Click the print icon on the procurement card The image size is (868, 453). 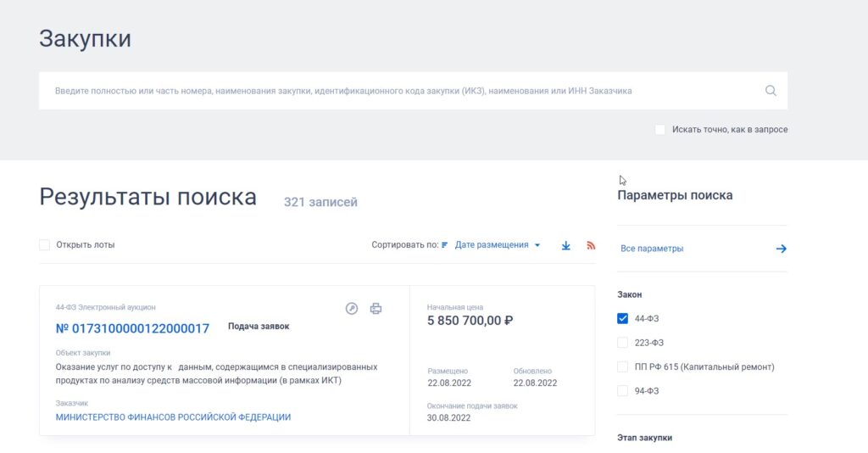tap(376, 309)
